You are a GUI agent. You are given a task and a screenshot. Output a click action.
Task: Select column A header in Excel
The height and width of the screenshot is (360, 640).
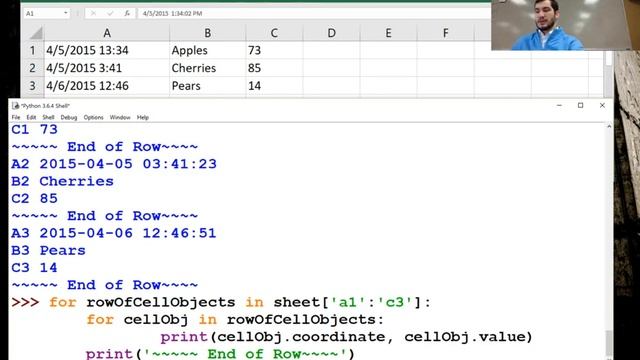(x=107, y=33)
